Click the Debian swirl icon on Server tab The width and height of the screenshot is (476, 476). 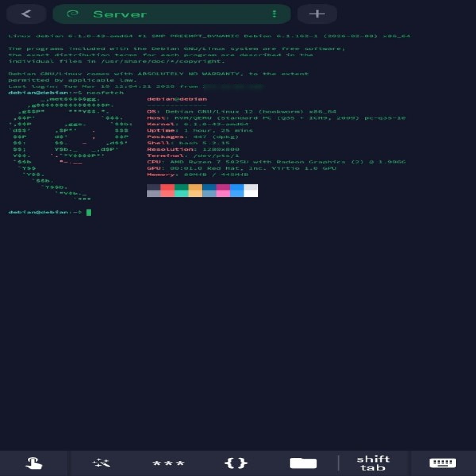point(72,14)
